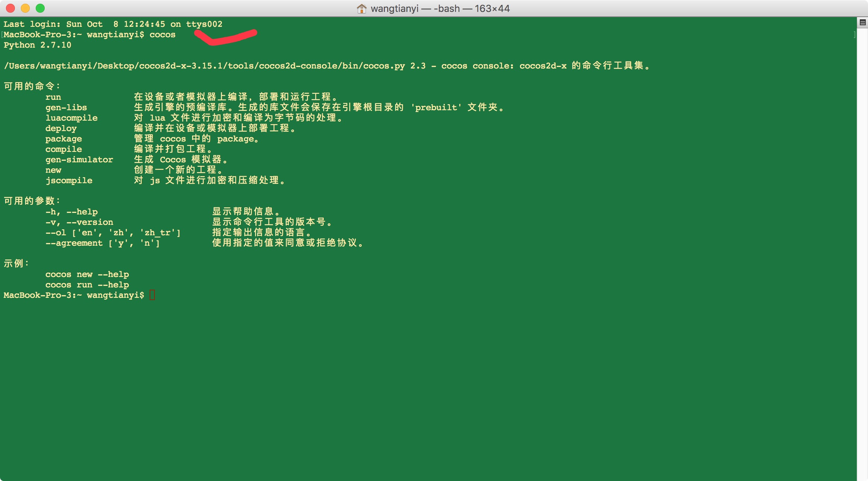Click the '-v, --version' option
This screenshot has width=868, height=481.
(x=79, y=222)
